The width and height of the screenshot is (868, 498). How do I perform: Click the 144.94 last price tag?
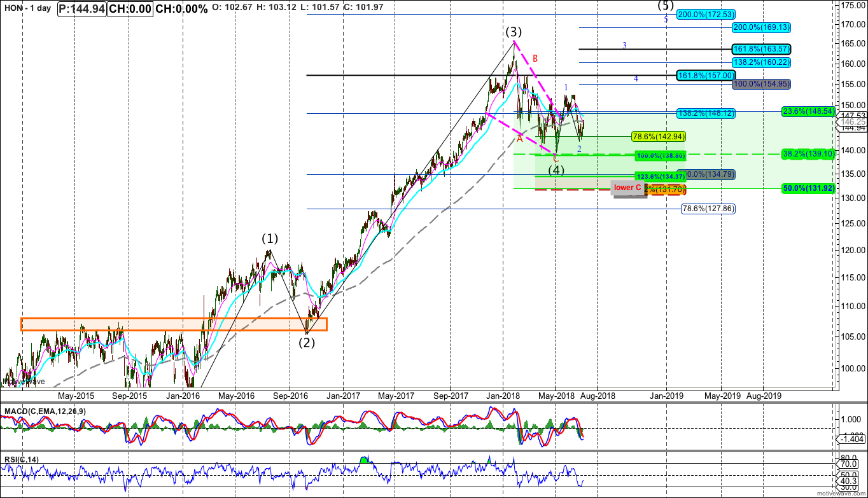click(851, 128)
